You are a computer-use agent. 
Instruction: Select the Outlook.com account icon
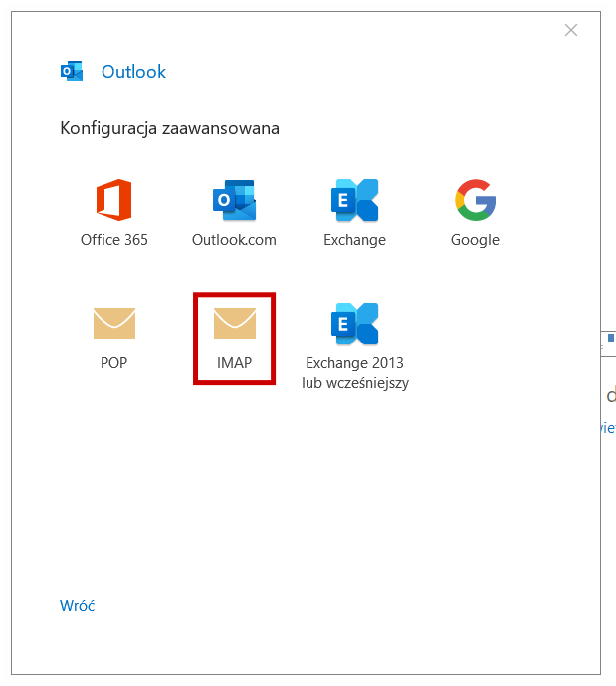(x=234, y=200)
